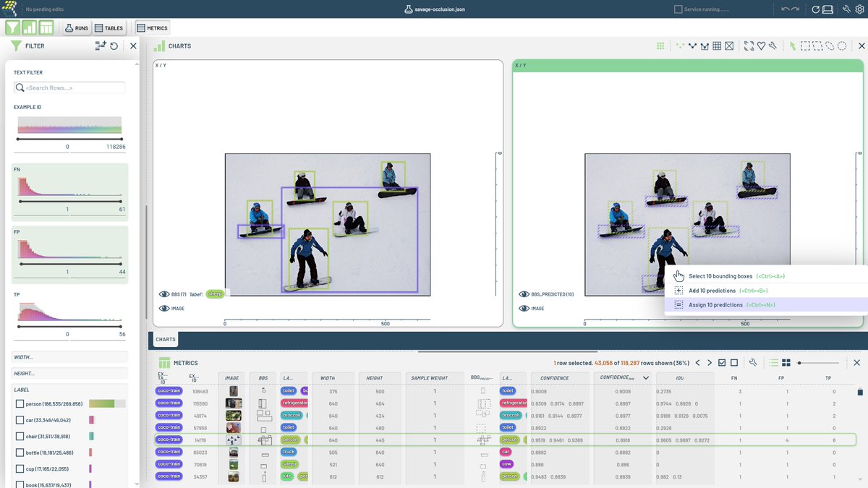Select the lasso ellipse selection tool

(830, 46)
